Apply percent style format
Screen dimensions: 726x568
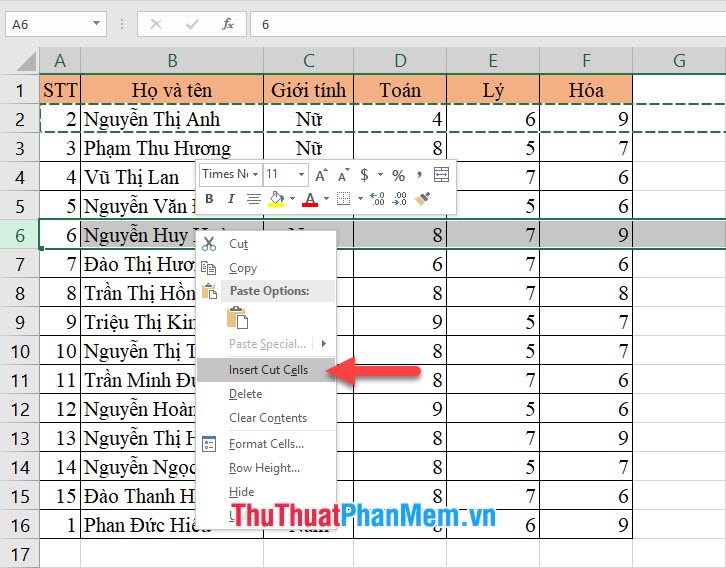[398, 175]
